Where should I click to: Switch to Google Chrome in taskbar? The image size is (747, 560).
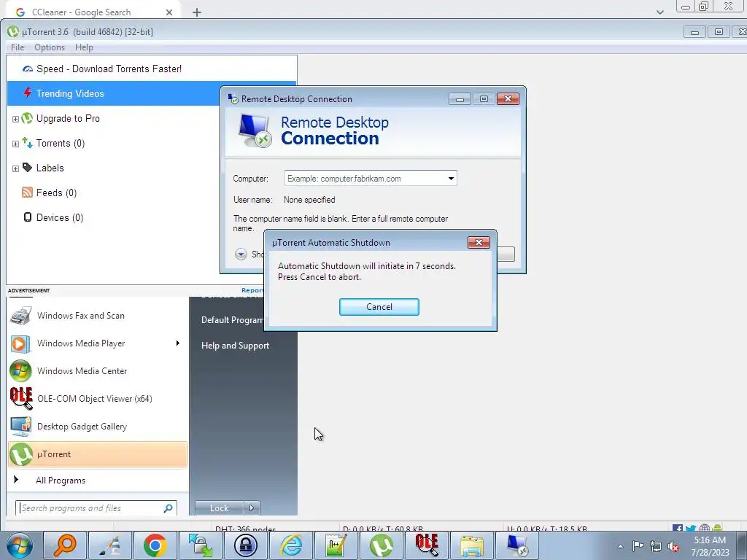tap(155, 545)
